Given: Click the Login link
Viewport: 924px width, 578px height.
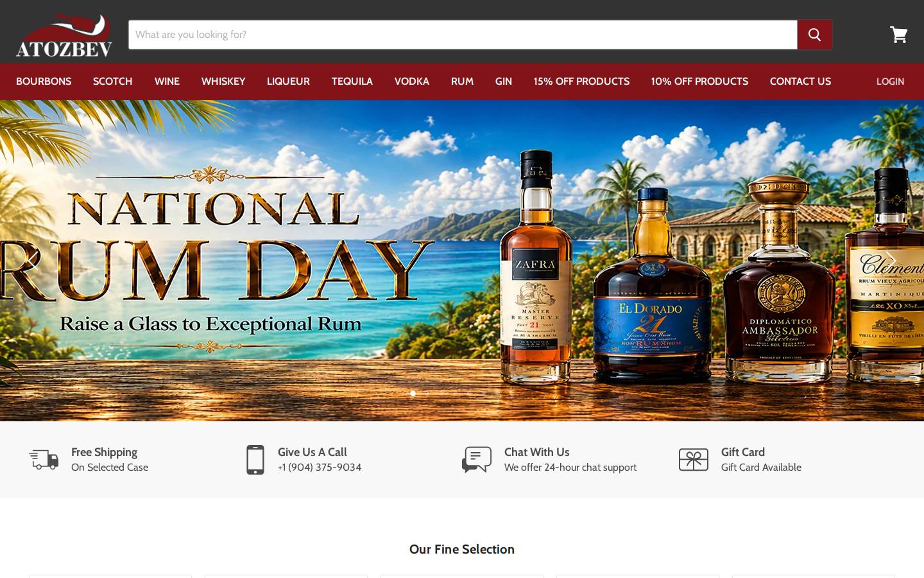Looking at the screenshot, I should click(890, 82).
